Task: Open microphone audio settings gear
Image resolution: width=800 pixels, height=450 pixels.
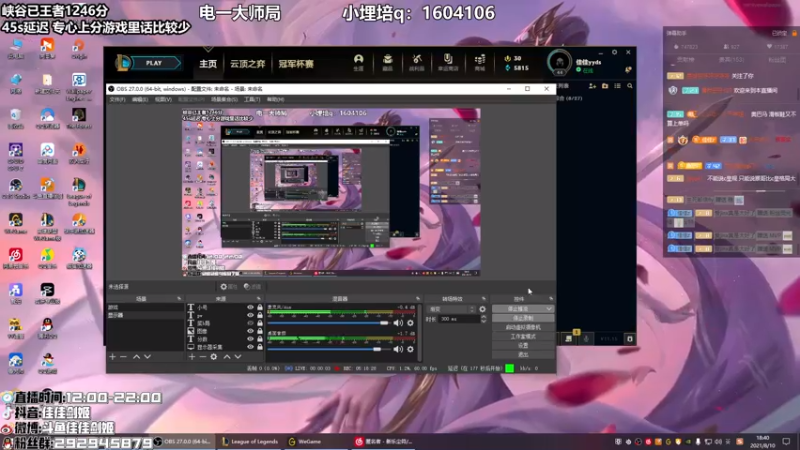Action: click(x=410, y=322)
